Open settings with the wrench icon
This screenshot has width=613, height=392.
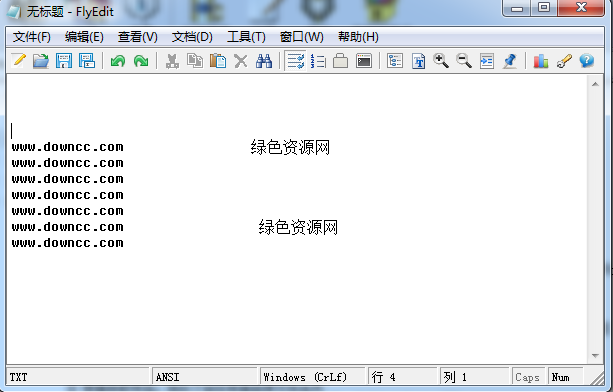click(x=564, y=61)
